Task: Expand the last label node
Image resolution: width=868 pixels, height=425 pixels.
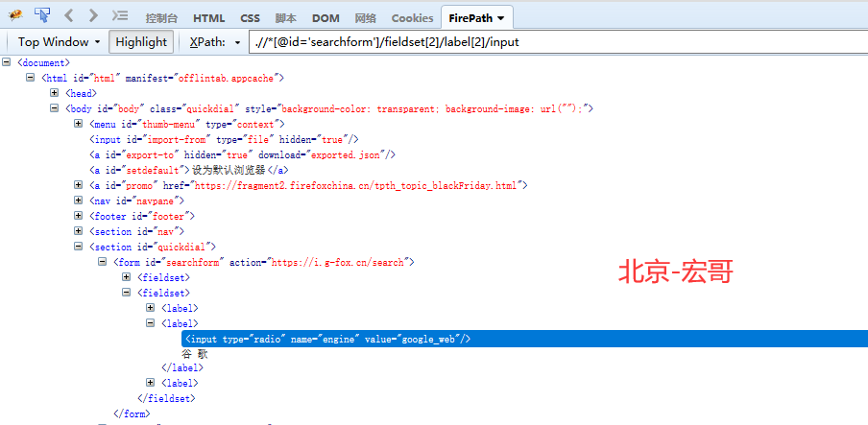Action: [150, 383]
